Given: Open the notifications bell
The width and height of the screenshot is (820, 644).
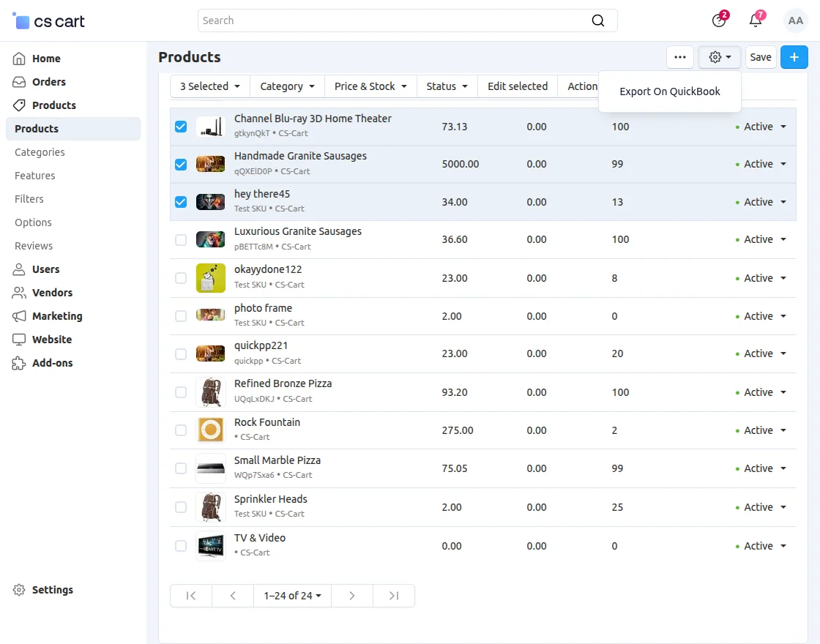Looking at the screenshot, I should click(x=756, y=20).
